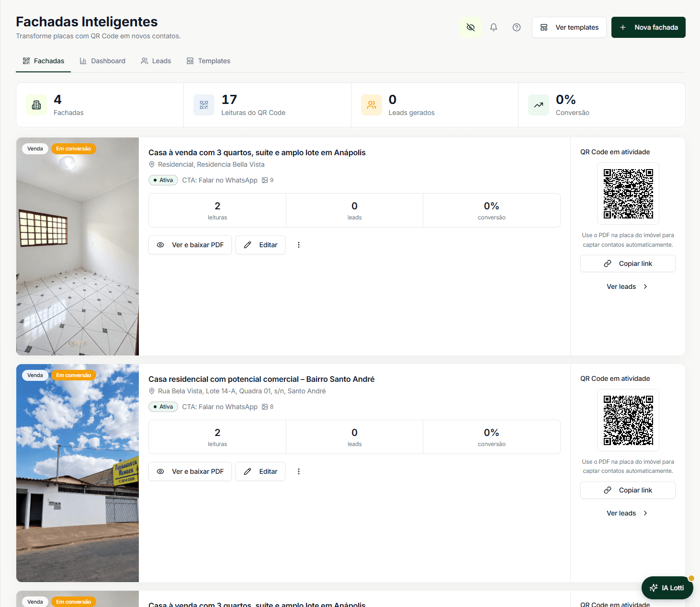Click the location pin beside Rua Bela Vista
Viewport: 700px width, 607px height.
(x=152, y=391)
